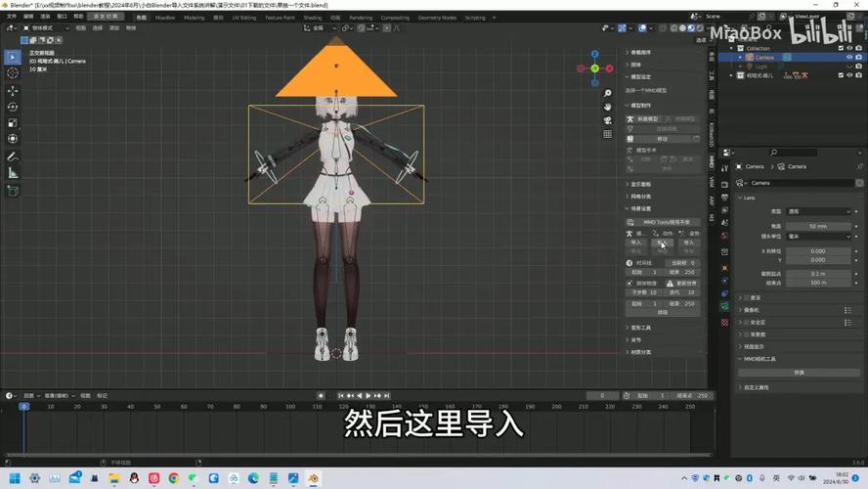
Task: Open the Lens Unit dropdown
Action: pyautogui.click(x=818, y=237)
